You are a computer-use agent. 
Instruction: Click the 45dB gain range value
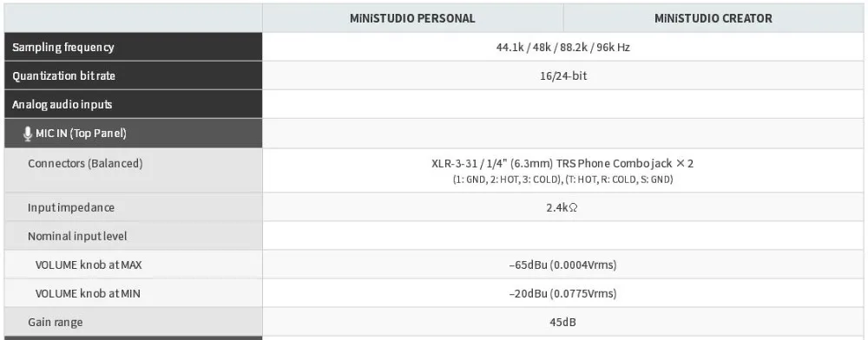(562, 322)
